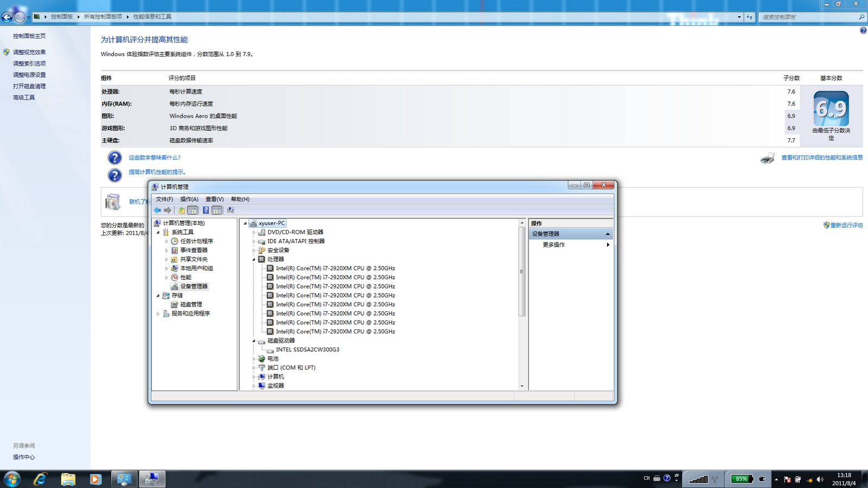Toggle the show/hide console tree toolbar icon

point(193,210)
